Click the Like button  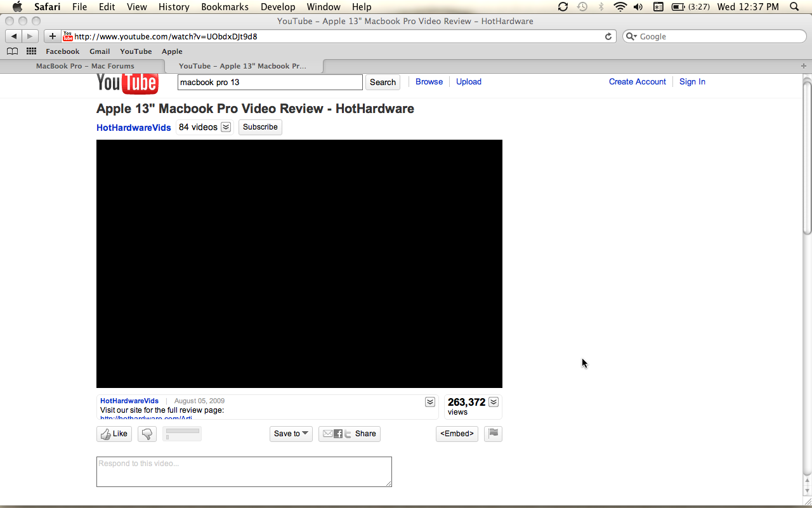coord(114,434)
